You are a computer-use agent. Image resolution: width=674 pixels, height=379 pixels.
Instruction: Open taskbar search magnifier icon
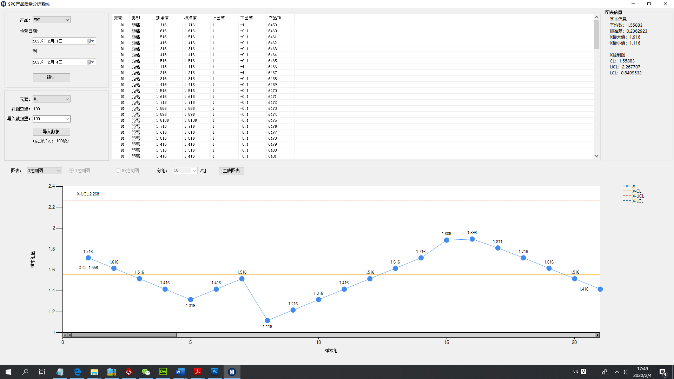click(25, 372)
